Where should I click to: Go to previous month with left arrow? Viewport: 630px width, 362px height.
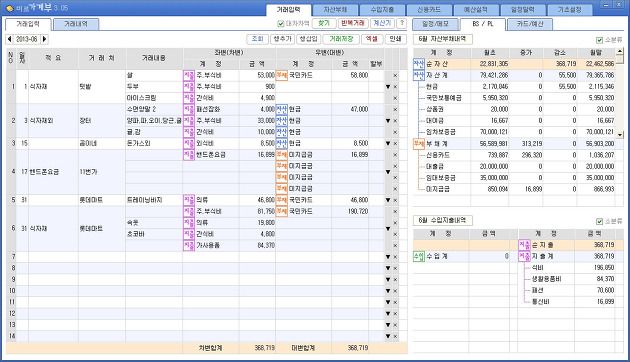click(x=10, y=39)
